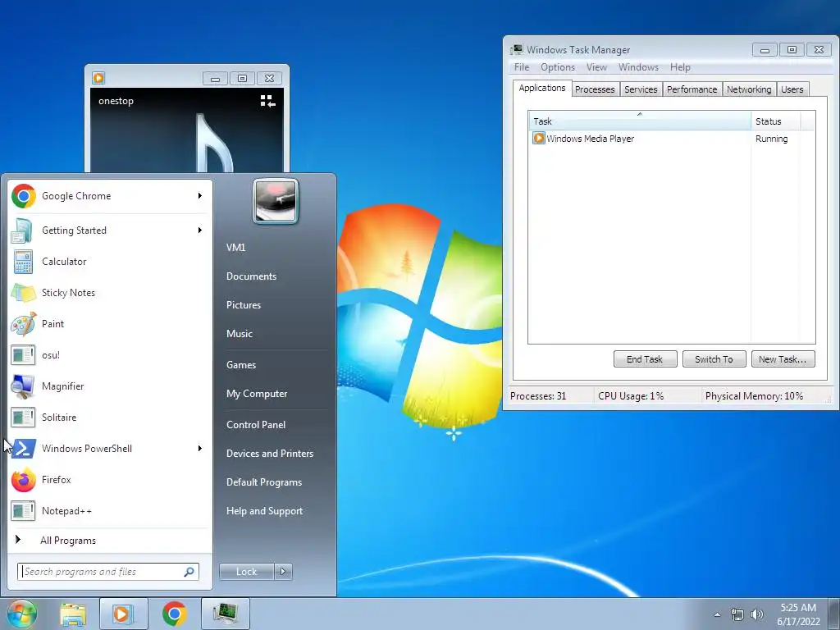Click the Task Manager title bar icon
This screenshot has height=630, width=840.
[x=517, y=50]
